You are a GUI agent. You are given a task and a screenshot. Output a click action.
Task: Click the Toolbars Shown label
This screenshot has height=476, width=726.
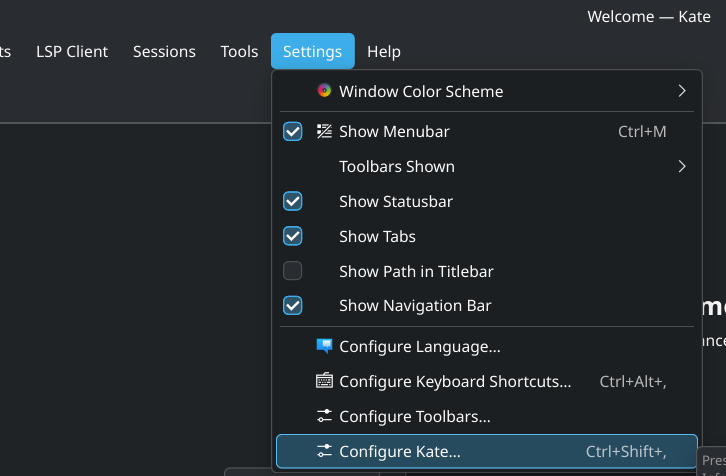tap(397, 167)
